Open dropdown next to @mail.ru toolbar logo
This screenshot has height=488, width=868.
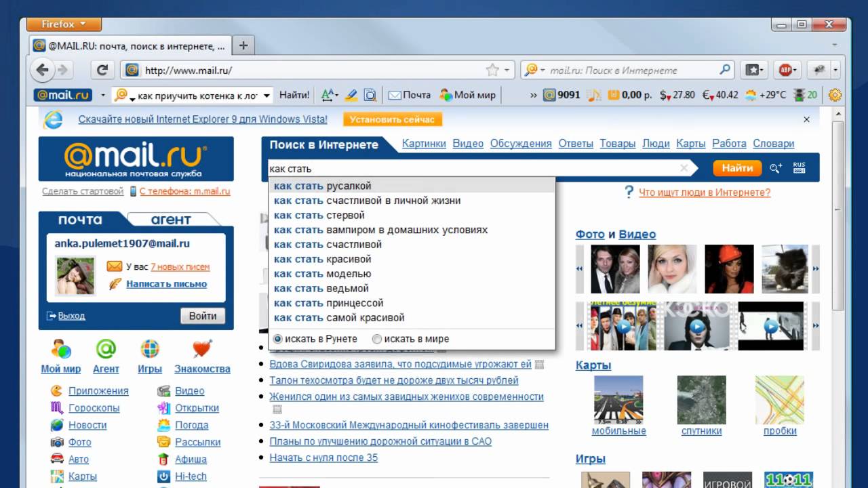[x=103, y=96]
